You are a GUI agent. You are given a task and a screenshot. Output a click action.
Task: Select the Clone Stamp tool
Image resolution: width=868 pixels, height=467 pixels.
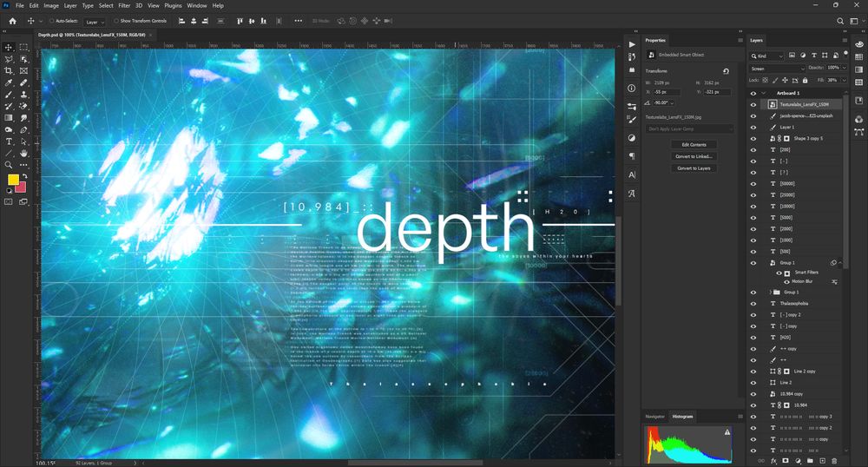click(23, 95)
